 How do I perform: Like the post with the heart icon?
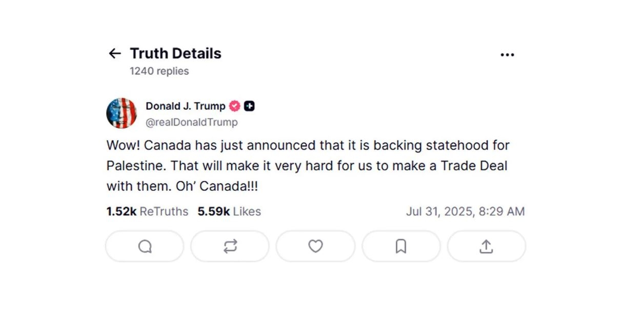[x=315, y=246]
